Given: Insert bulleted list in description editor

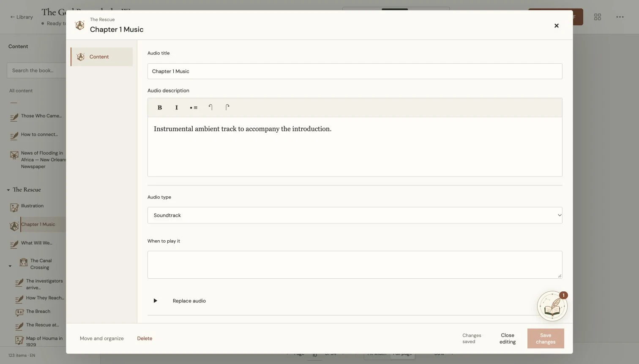Looking at the screenshot, I should (x=194, y=108).
